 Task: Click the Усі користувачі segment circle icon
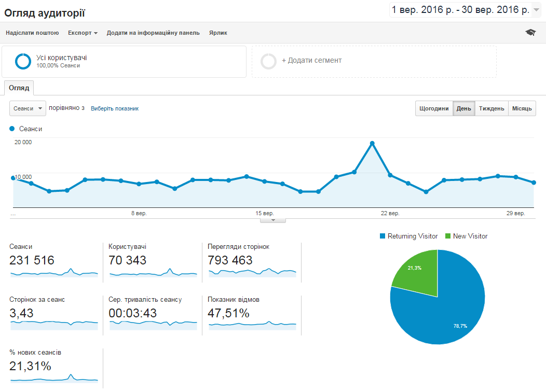(x=23, y=61)
